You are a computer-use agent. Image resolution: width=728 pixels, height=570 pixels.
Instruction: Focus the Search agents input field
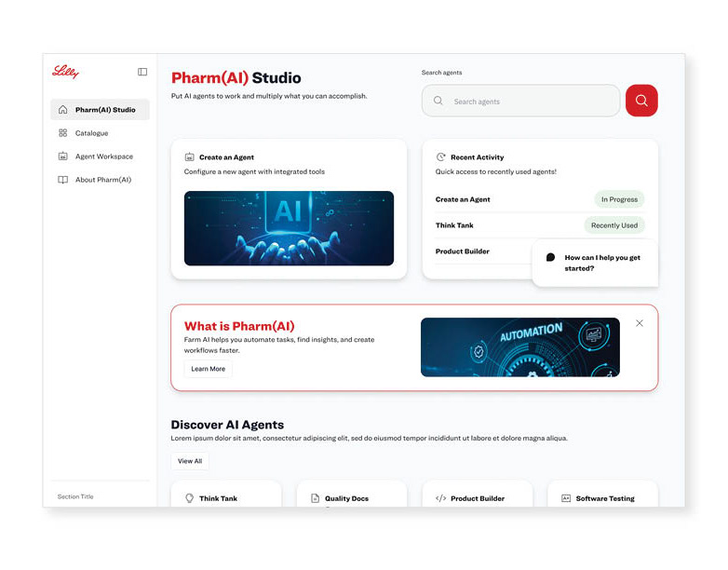pyautogui.click(x=521, y=101)
